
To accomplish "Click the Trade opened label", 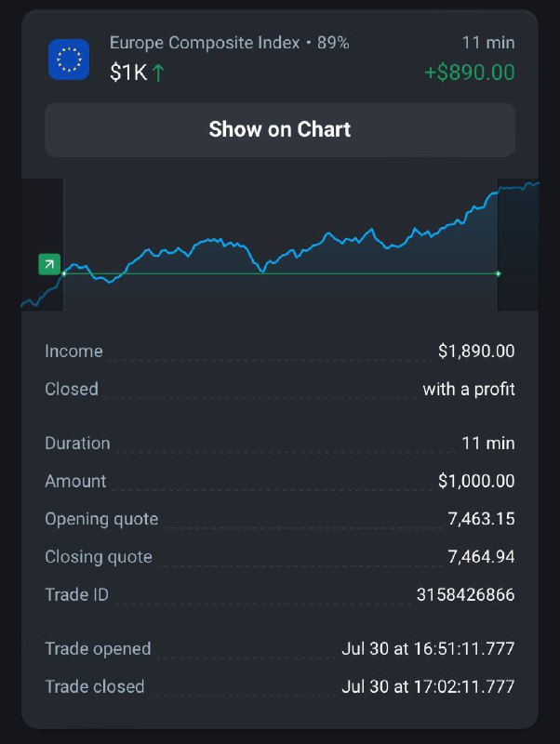I will (x=98, y=649).
